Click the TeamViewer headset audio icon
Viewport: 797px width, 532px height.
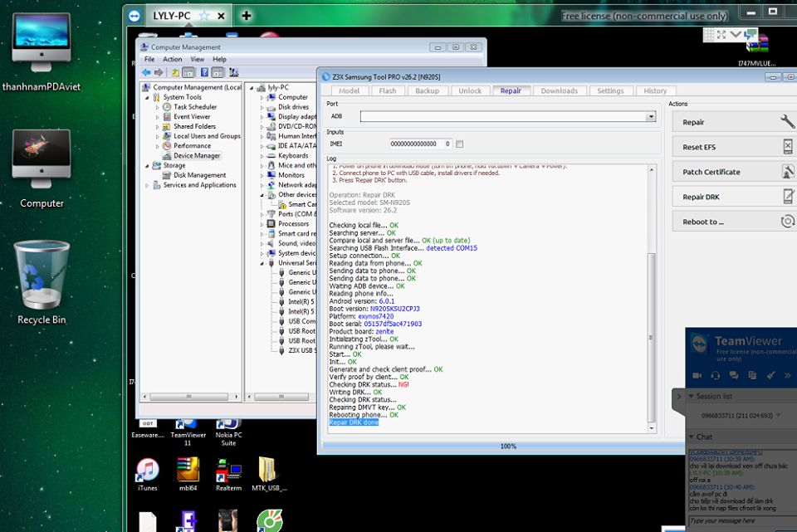coord(715,375)
